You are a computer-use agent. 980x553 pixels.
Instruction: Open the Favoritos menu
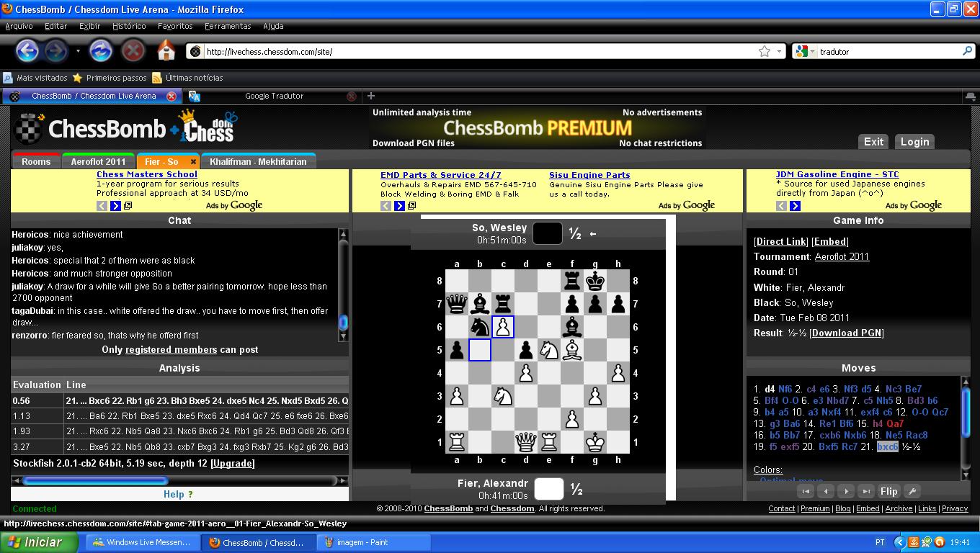[175, 26]
